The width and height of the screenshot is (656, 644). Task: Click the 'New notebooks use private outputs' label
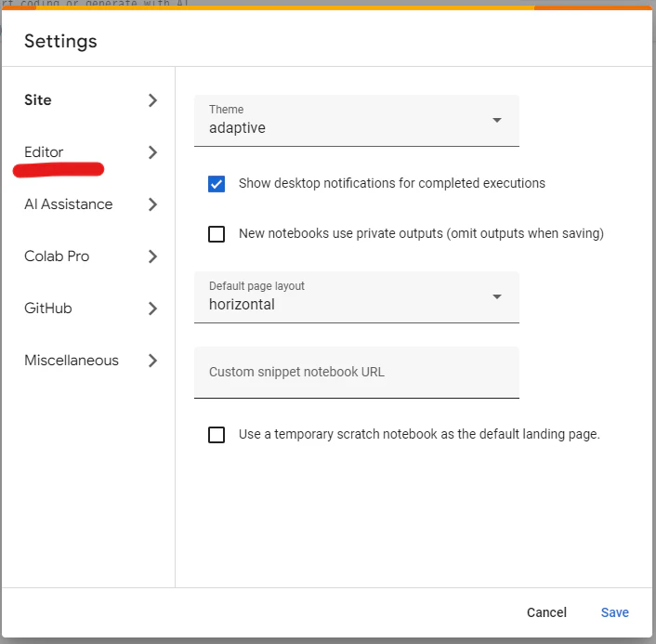click(421, 233)
